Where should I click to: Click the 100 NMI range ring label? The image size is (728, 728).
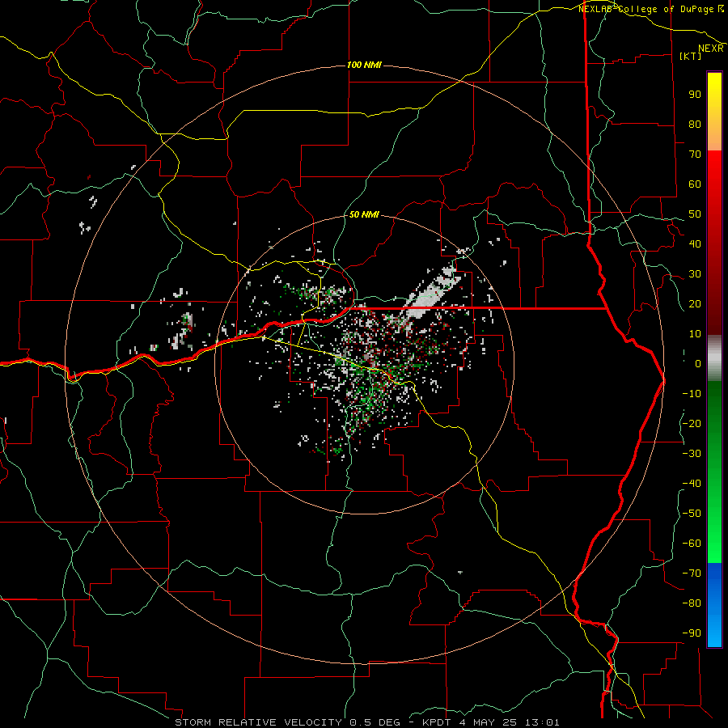click(364, 65)
